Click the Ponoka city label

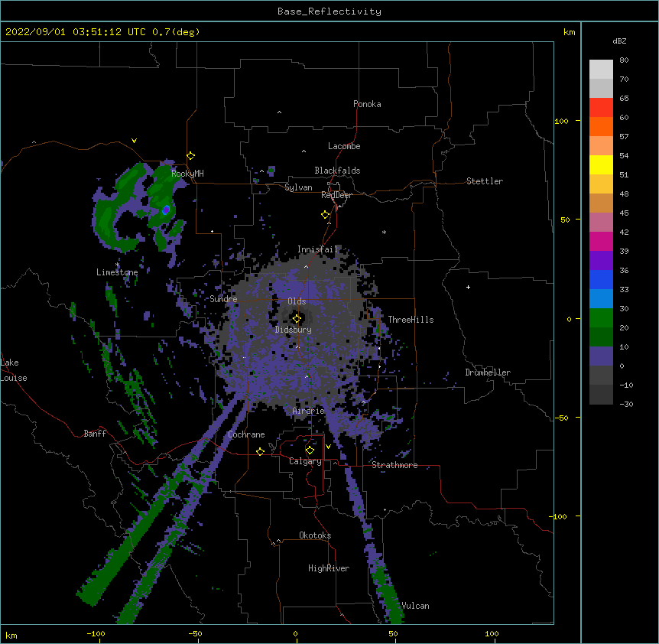367,104
